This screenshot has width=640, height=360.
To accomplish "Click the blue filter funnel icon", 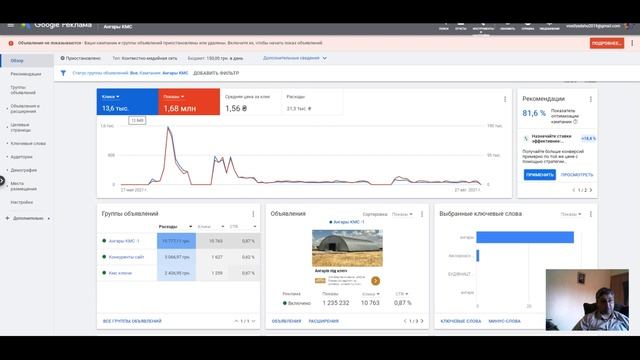I will pyautogui.click(x=63, y=73).
